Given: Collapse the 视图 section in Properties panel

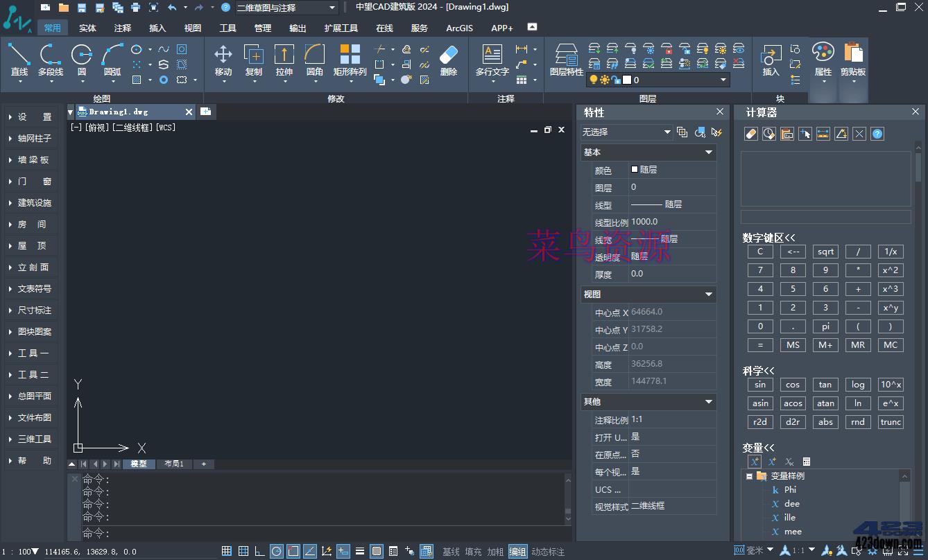Looking at the screenshot, I should click(x=708, y=294).
